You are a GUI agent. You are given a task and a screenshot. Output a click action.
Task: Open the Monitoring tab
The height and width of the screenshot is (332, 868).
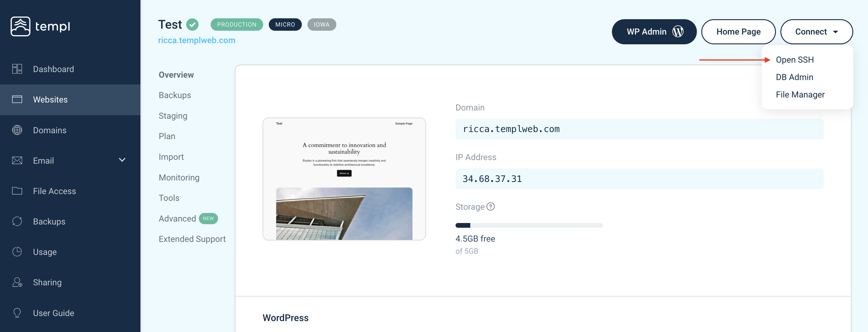point(179,178)
